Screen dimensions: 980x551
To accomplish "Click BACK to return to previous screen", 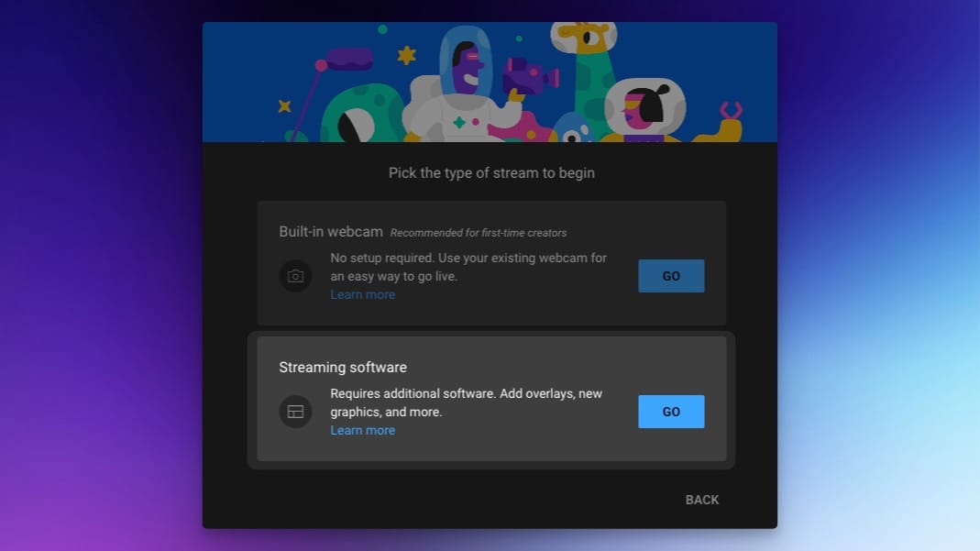I will coord(701,500).
